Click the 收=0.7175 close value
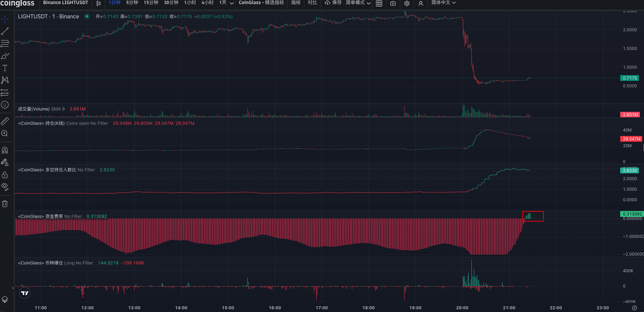644x312 pixels. (180, 17)
